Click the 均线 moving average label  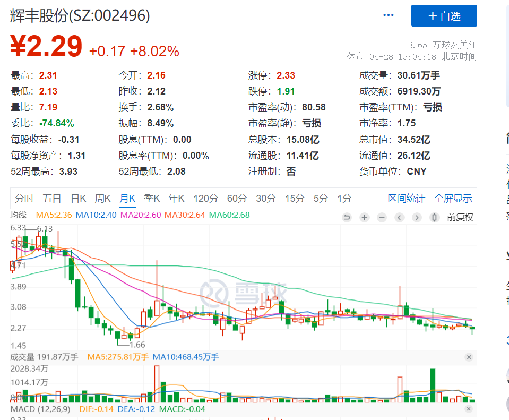(18, 215)
